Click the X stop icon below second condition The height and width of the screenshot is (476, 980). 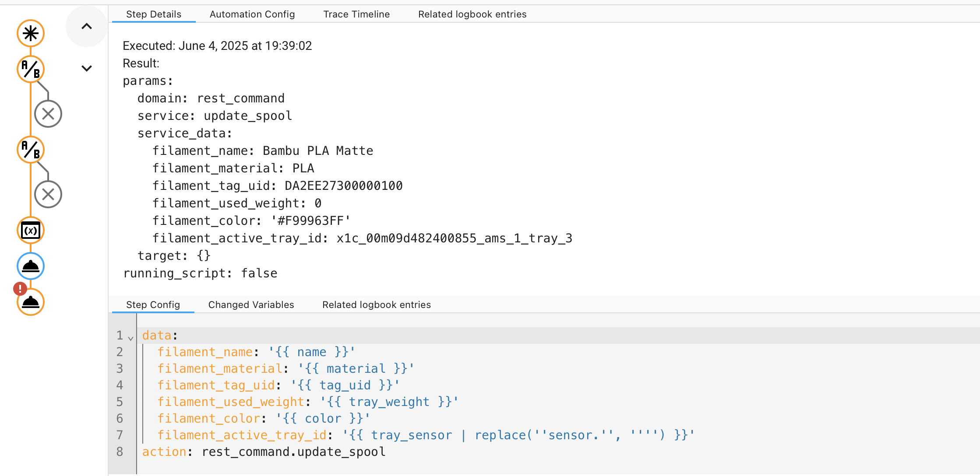[x=48, y=194]
